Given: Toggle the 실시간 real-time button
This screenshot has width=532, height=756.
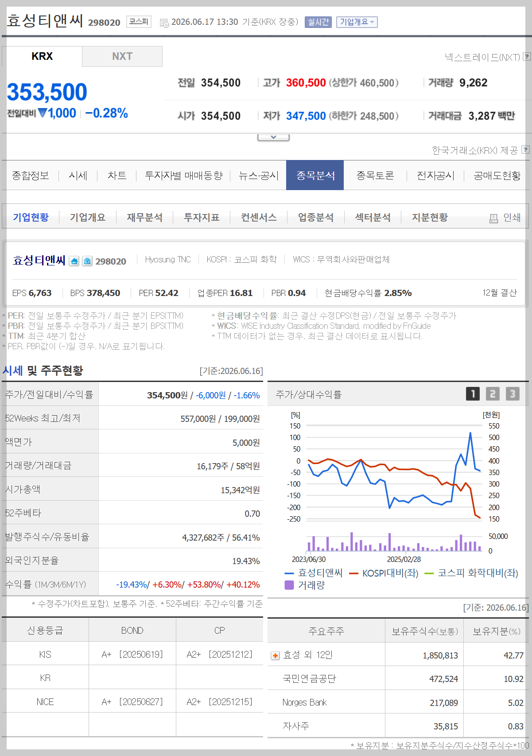Looking at the screenshot, I should pyautogui.click(x=318, y=22).
